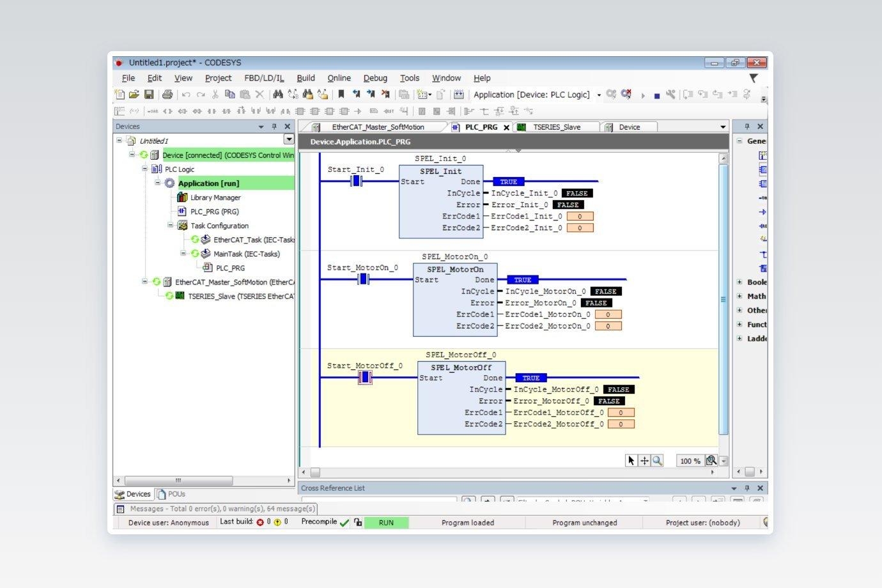
Task: Close the PLC_PRG tab
Action: (x=507, y=127)
